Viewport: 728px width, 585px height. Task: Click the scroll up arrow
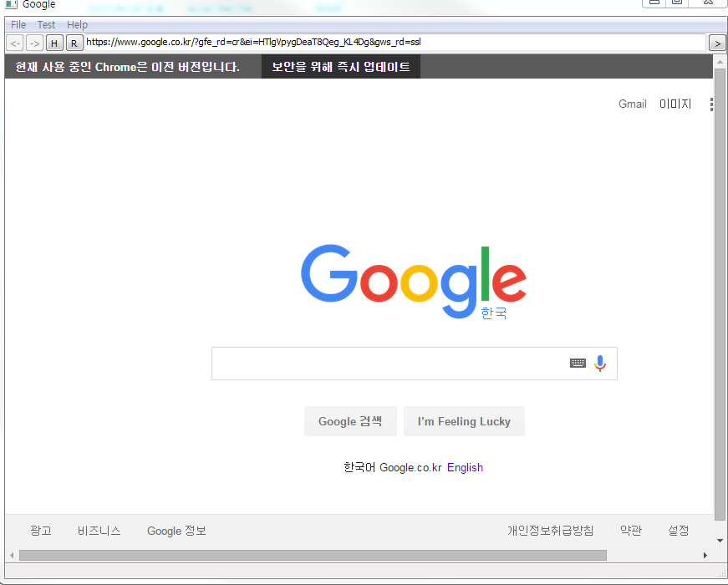[x=720, y=61]
